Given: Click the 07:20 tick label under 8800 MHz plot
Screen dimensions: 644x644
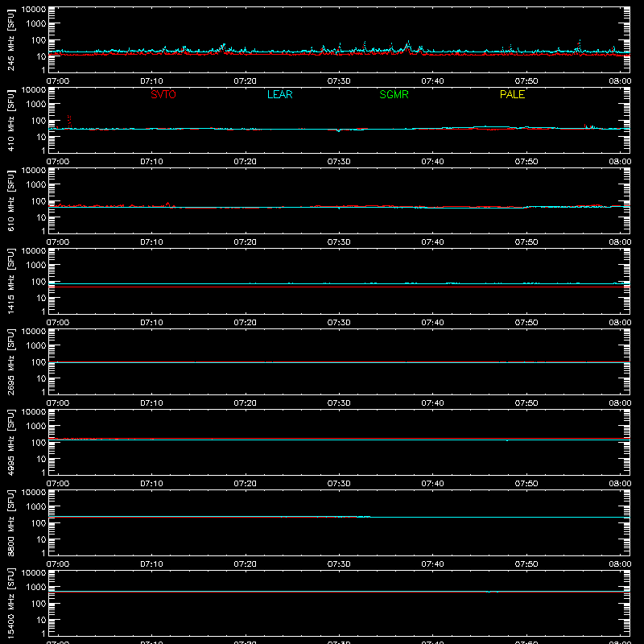Looking at the screenshot, I should 246,564.
